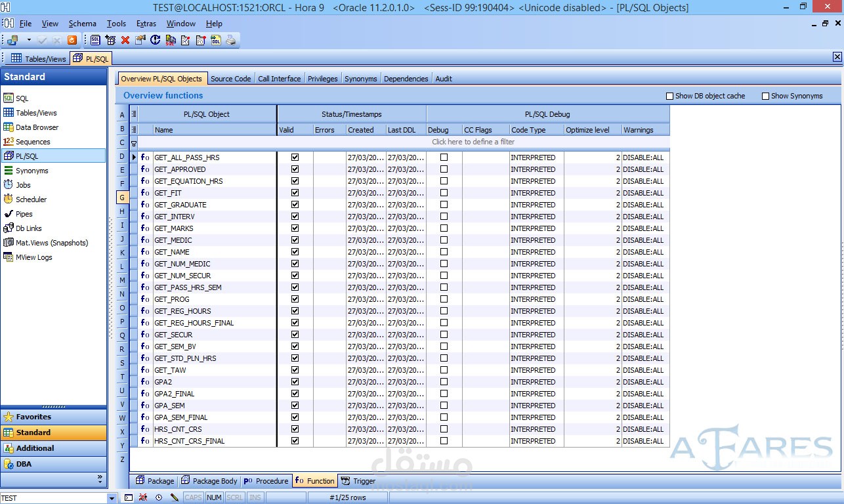Click the database connection icon in the toolbar

click(12, 40)
